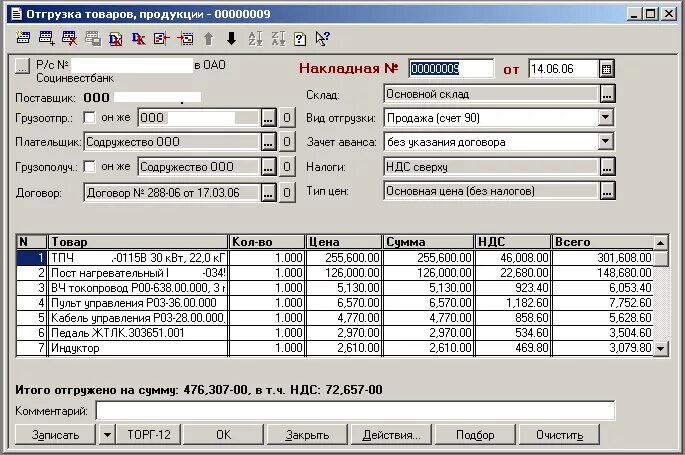685x455 pixels.
Task: Click the move row down arrow icon
Action: tap(232, 38)
